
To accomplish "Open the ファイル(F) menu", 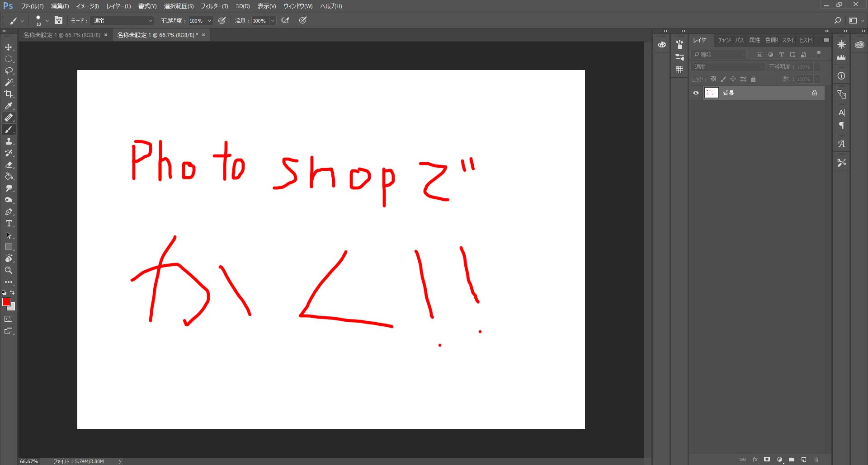I will 32,6.
